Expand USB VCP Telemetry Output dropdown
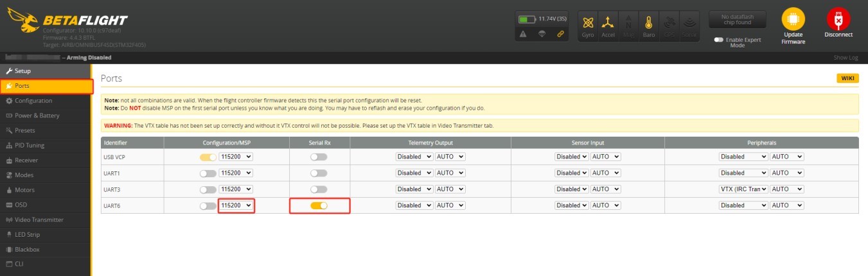Screen dimensions: 868x276 [x=413, y=157]
